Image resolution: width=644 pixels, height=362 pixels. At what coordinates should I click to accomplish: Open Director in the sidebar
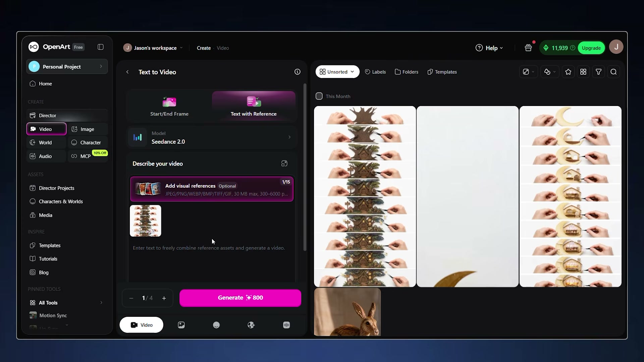(67, 116)
